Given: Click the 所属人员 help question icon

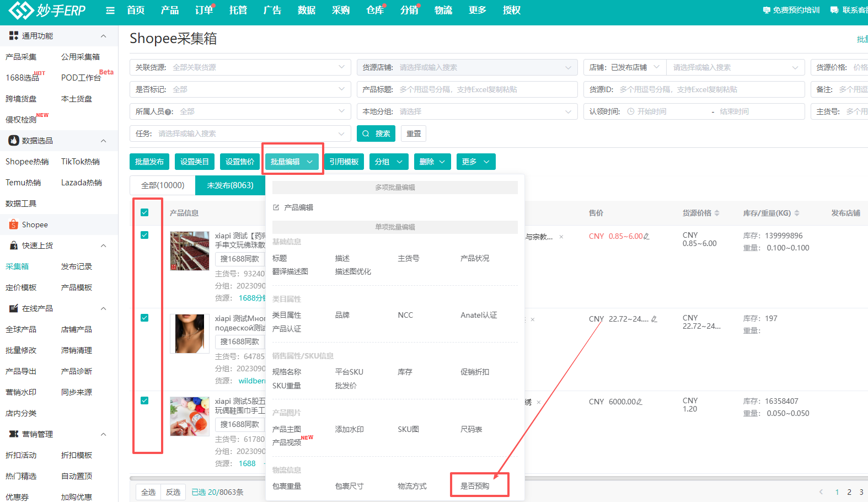Looking at the screenshot, I should [x=168, y=112].
